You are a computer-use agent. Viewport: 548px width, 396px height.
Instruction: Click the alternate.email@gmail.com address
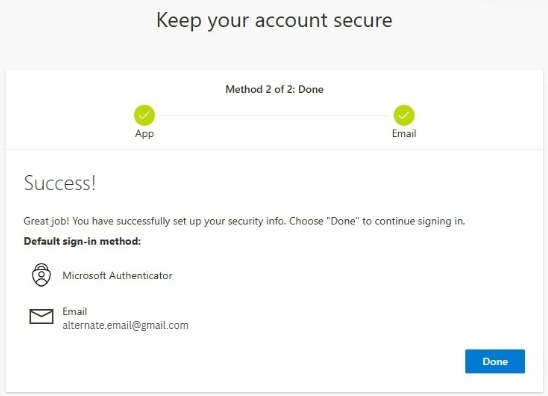coord(125,325)
